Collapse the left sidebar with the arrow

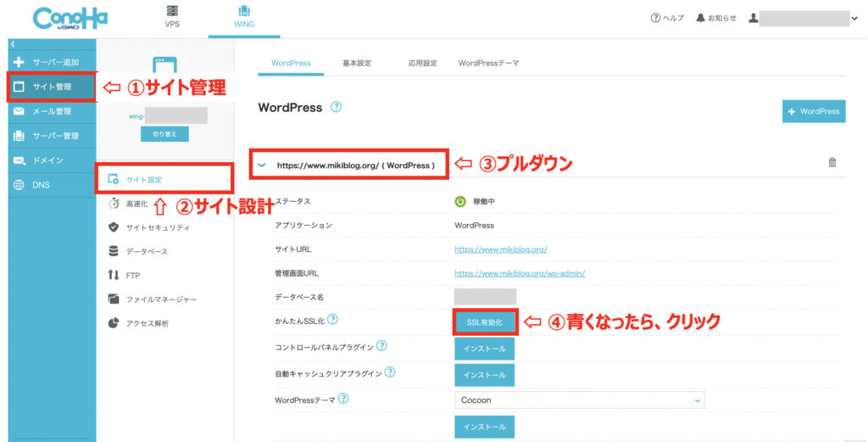tap(13, 44)
